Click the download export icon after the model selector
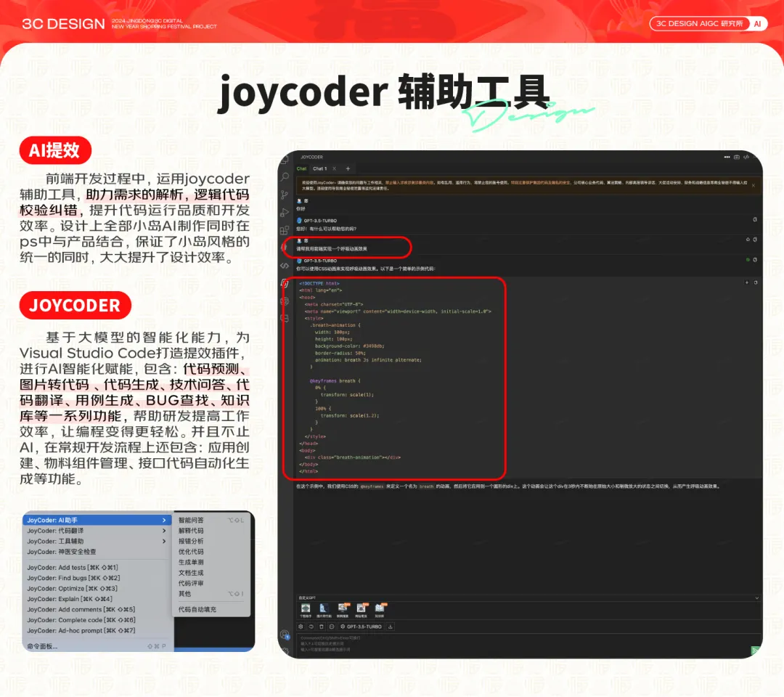Viewport: 784px width, 697px height. pyautogui.click(x=391, y=627)
